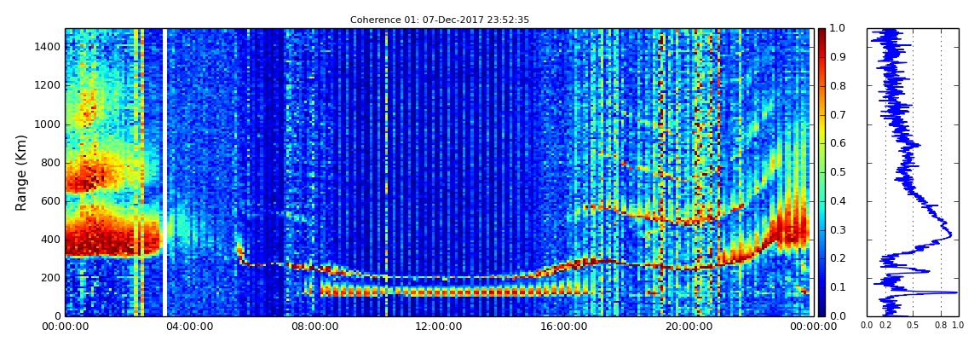980x347 pixels.
Task: Click the colorbar 1.0 tick label
Action: (x=836, y=29)
